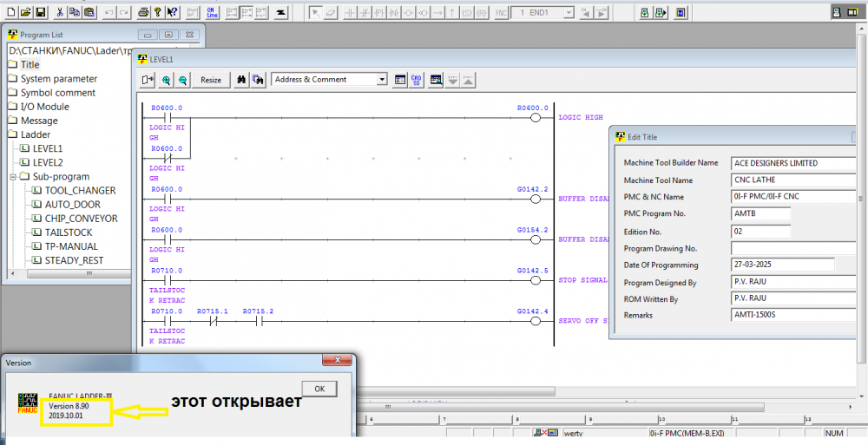The width and height of the screenshot is (868, 445).
Task: Click the Paste clipboard icon
Action: tap(89, 11)
